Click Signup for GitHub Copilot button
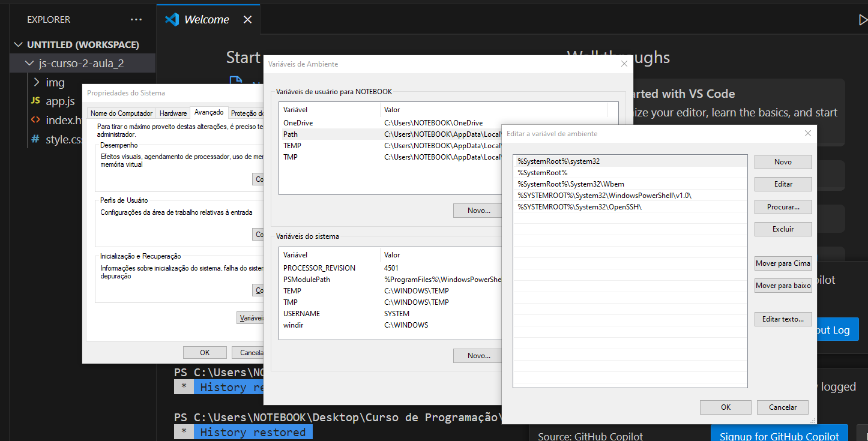 779,433
